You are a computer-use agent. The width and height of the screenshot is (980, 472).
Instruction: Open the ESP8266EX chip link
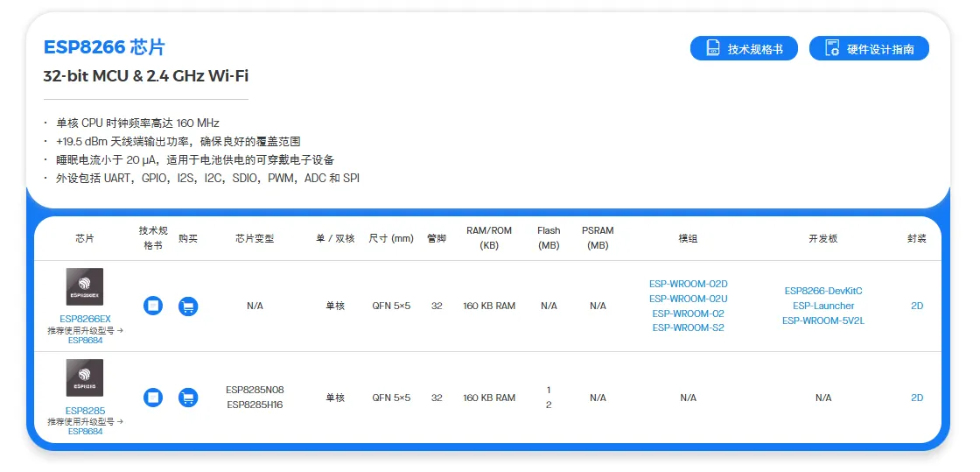(85, 319)
